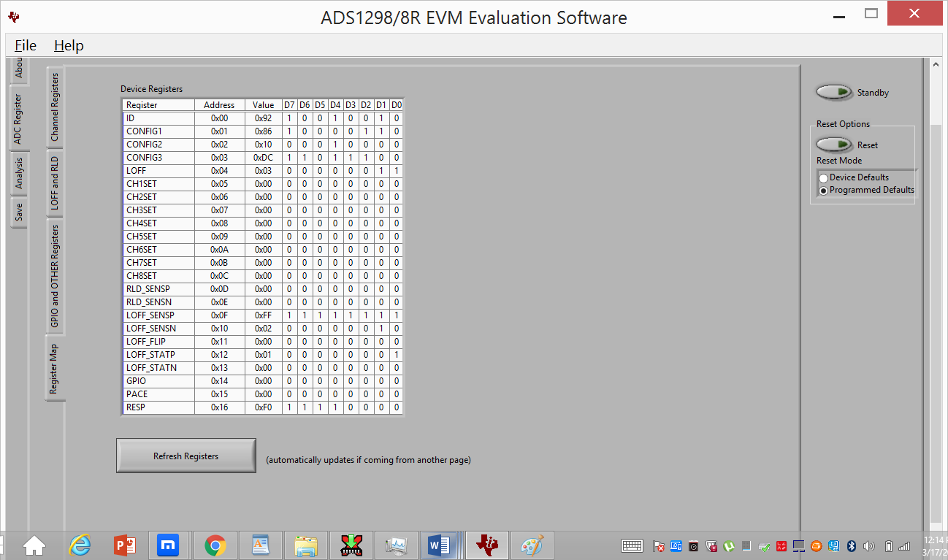
Task: Select the Device Defaults reset mode
Action: pos(824,177)
